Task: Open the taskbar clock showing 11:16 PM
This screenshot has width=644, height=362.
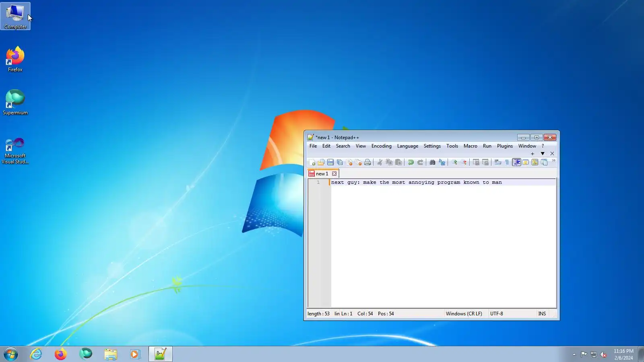Action: [623, 354]
